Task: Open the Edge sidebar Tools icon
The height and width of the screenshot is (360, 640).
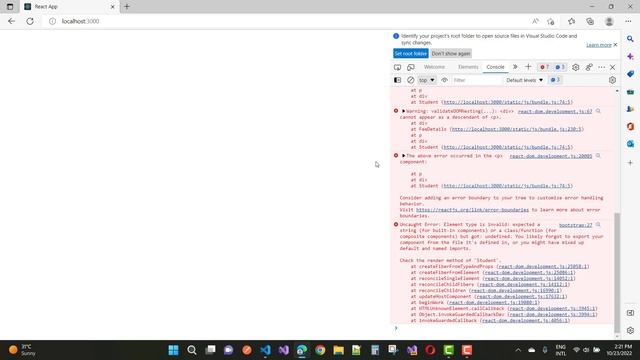Action: coord(630,91)
